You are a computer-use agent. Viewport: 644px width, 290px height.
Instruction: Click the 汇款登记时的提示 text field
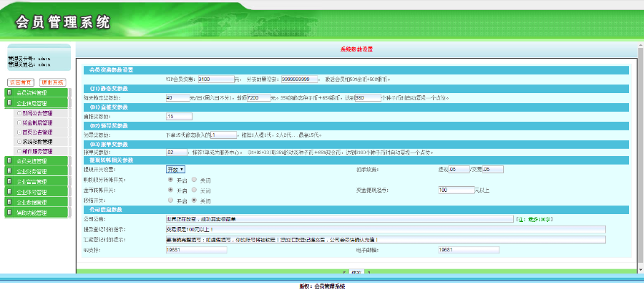click(385, 239)
